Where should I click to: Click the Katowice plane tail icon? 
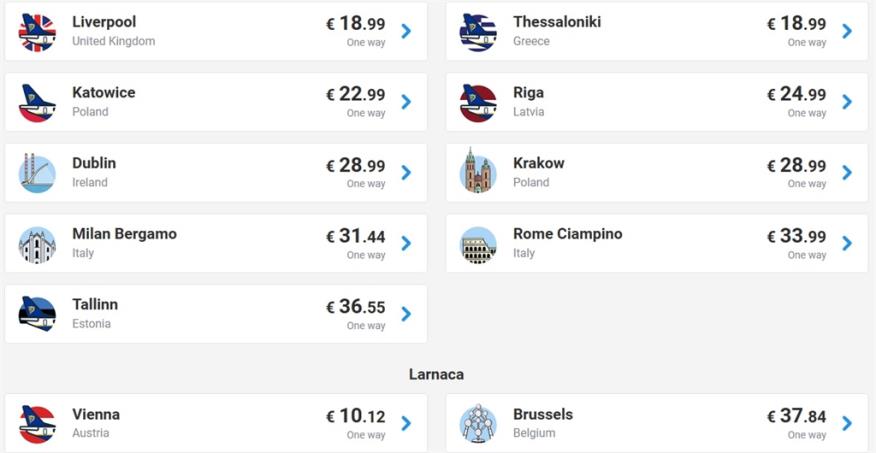click(x=37, y=102)
